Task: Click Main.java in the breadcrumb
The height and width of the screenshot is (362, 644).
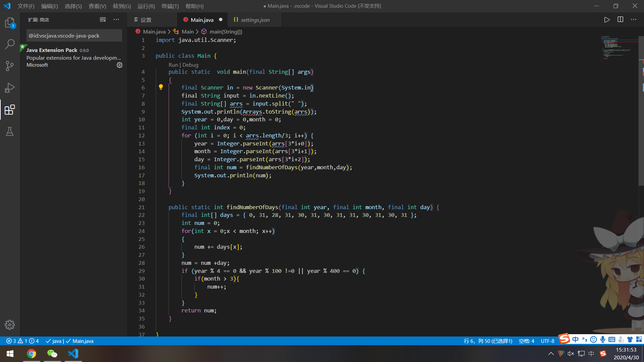Action: click(x=154, y=32)
